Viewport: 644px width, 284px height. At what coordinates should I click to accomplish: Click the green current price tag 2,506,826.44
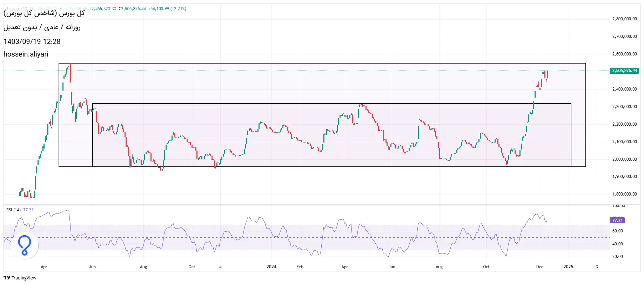click(624, 71)
